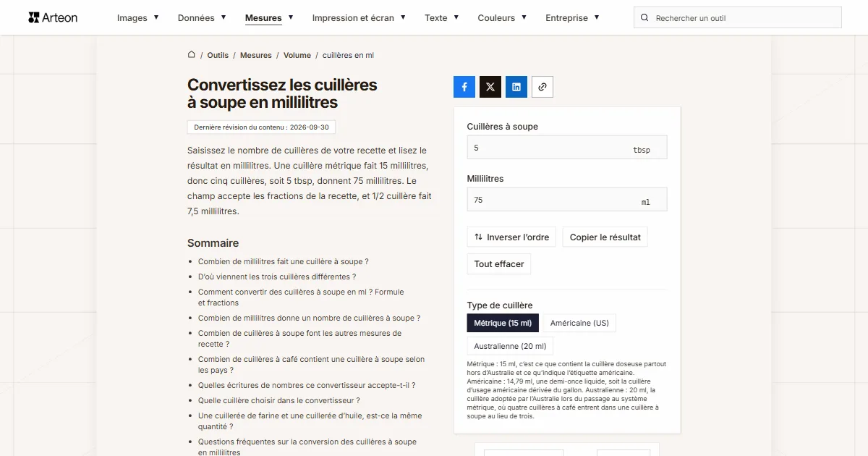Expand the Données menu

pos(202,18)
